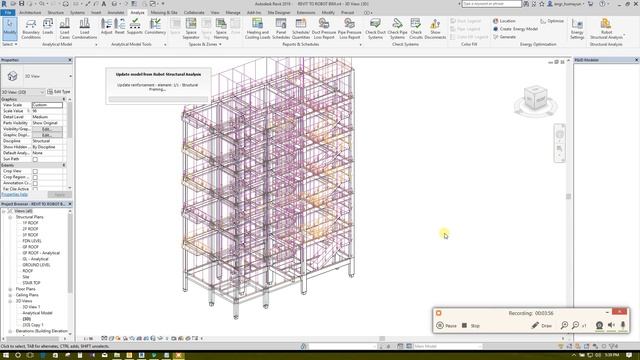Open Load Cases dialog
The image size is (640, 360).
(x=64, y=29)
